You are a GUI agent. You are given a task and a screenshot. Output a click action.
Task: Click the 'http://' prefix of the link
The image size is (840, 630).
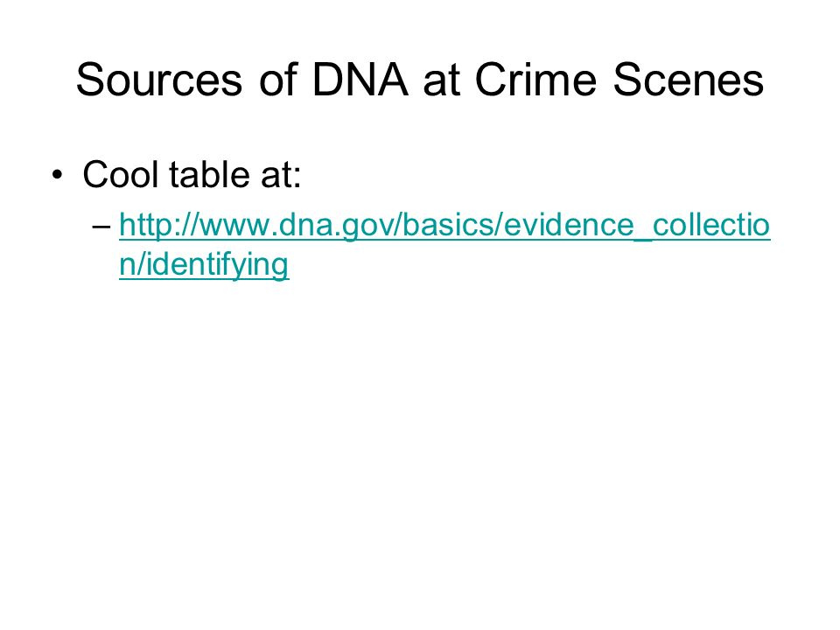pyautogui.click(x=158, y=225)
